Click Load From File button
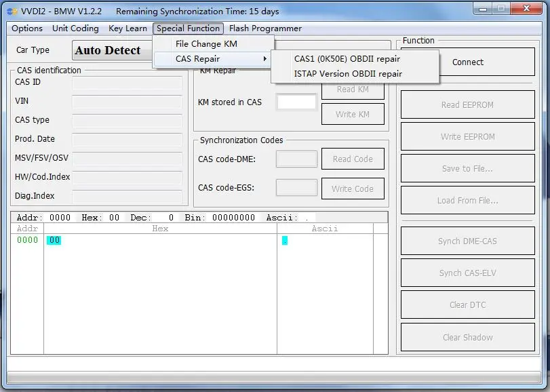This screenshot has height=392, width=550. tap(467, 200)
